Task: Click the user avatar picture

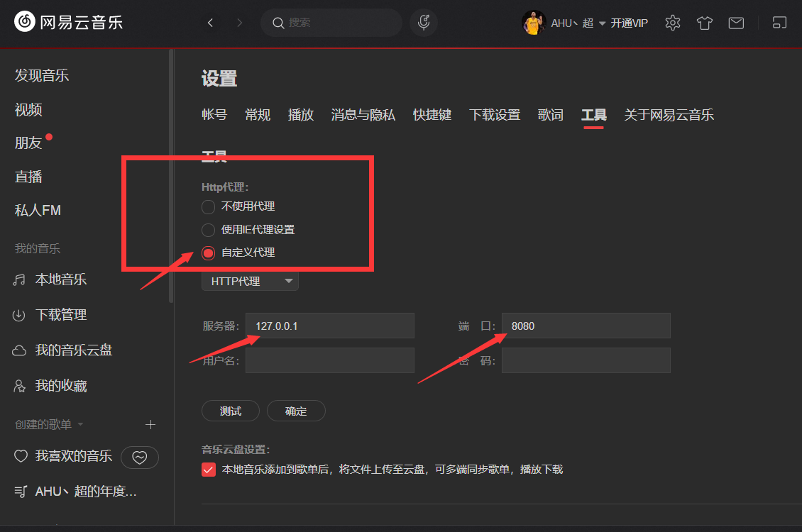Action: coord(534,23)
